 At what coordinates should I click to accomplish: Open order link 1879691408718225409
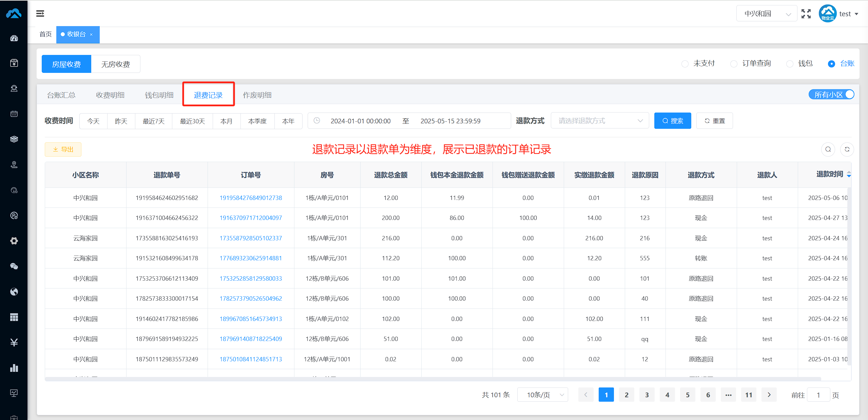(x=251, y=339)
